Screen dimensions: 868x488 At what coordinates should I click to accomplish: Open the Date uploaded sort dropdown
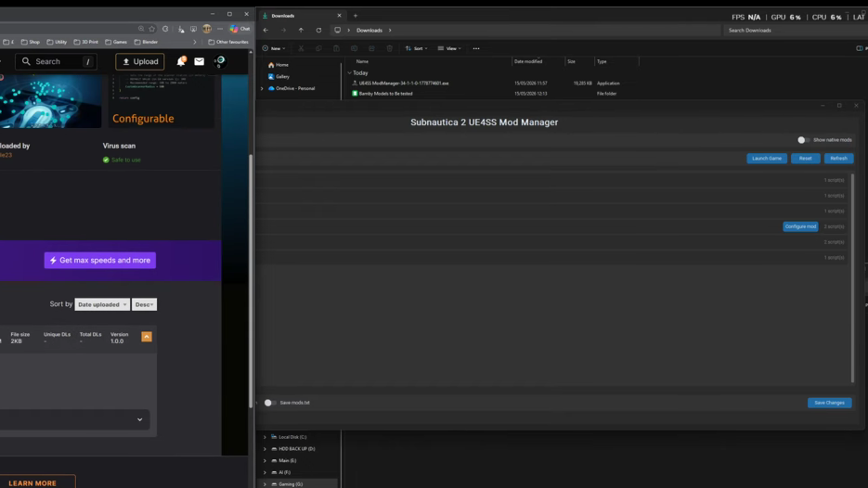pyautogui.click(x=102, y=305)
